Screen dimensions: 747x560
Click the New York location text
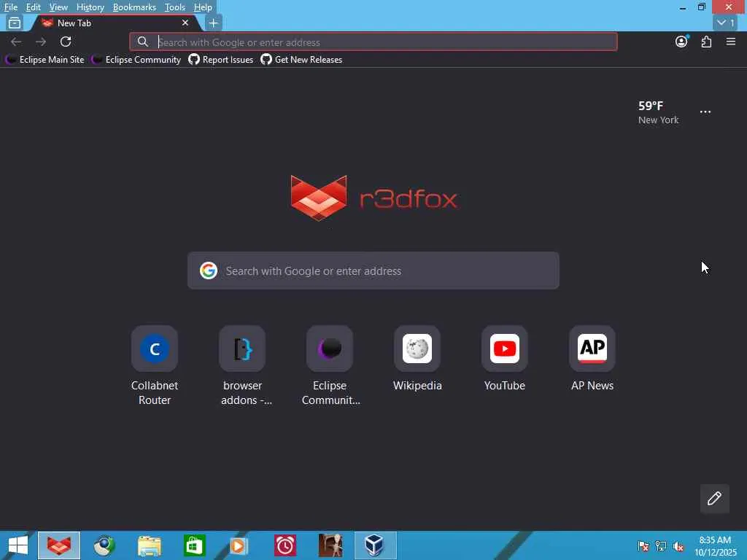click(659, 120)
